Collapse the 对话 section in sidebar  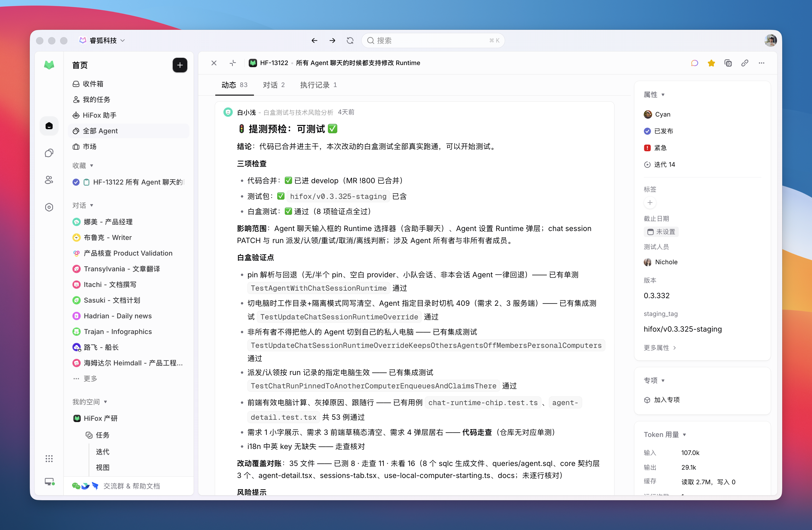click(x=83, y=205)
